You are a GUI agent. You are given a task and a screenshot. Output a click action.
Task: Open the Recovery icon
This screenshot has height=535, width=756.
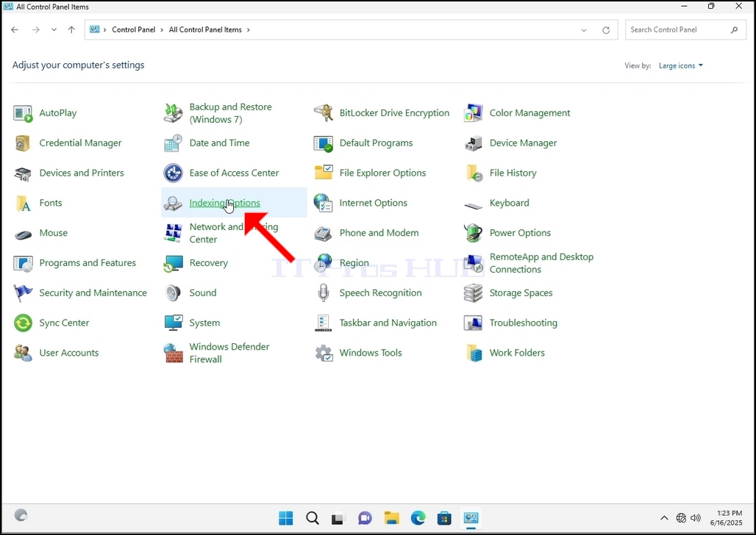[x=173, y=263]
